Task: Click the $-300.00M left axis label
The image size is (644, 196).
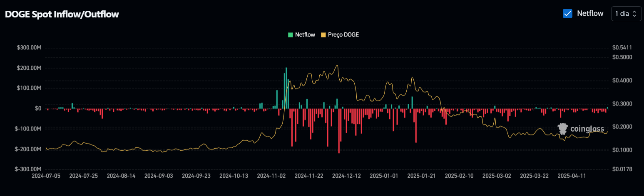Action: pos(28,169)
